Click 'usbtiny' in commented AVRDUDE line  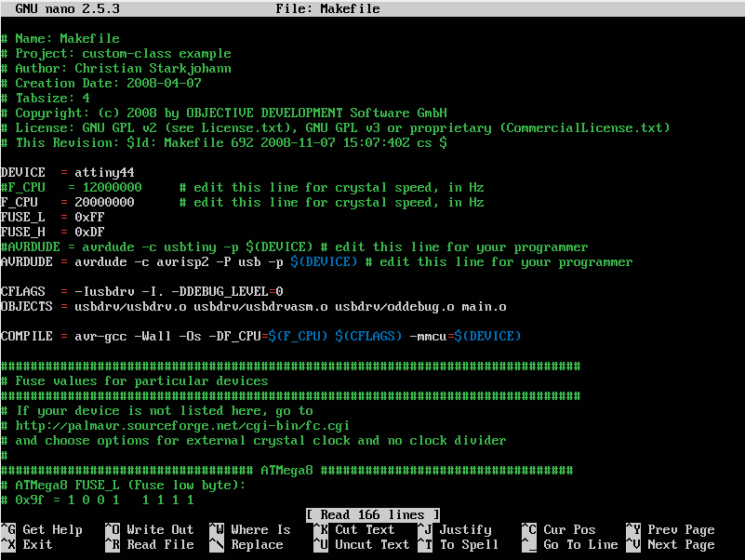[x=190, y=247]
